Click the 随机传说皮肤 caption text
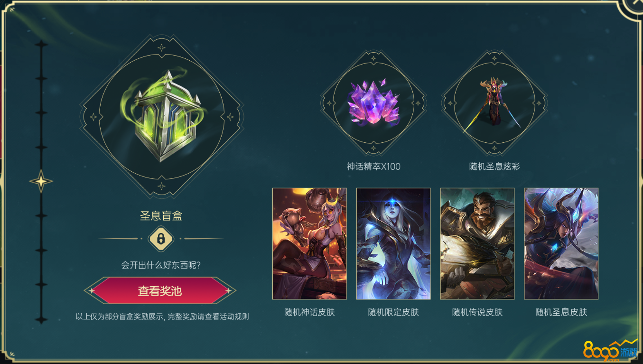The height and width of the screenshot is (364, 643). click(477, 312)
